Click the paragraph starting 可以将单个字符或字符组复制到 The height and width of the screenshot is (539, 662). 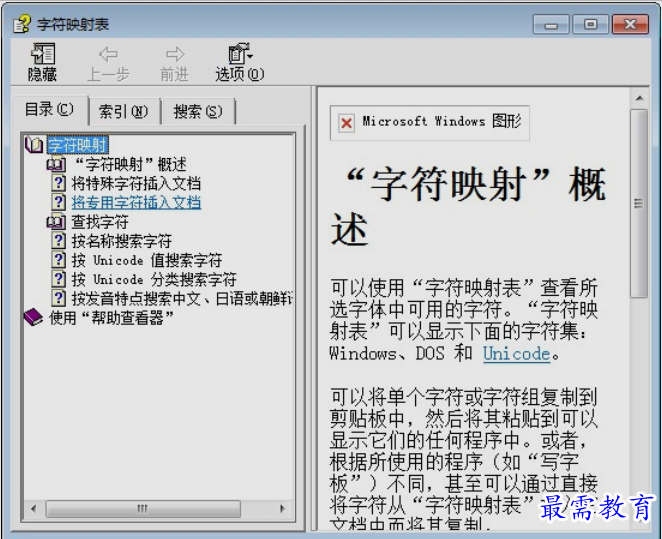point(464,460)
